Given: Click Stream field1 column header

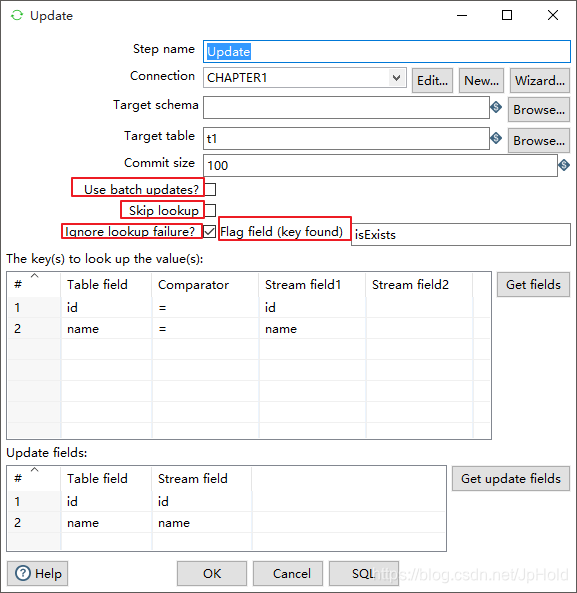Looking at the screenshot, I should point(312,284).
